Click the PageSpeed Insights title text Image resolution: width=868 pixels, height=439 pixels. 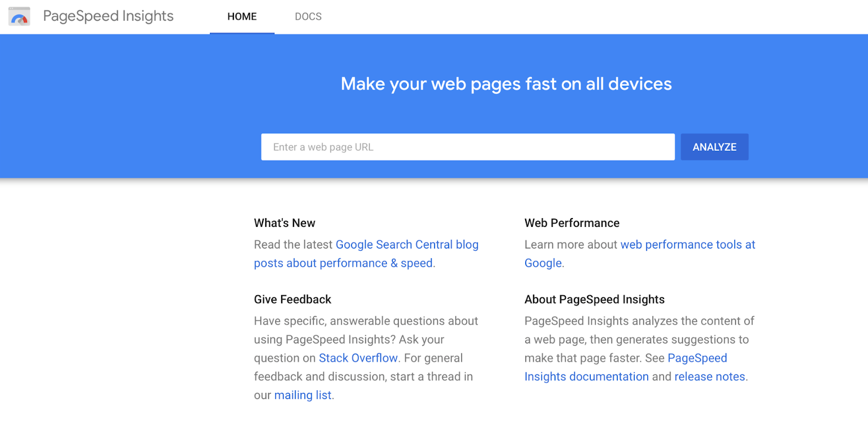coord(108,16)
